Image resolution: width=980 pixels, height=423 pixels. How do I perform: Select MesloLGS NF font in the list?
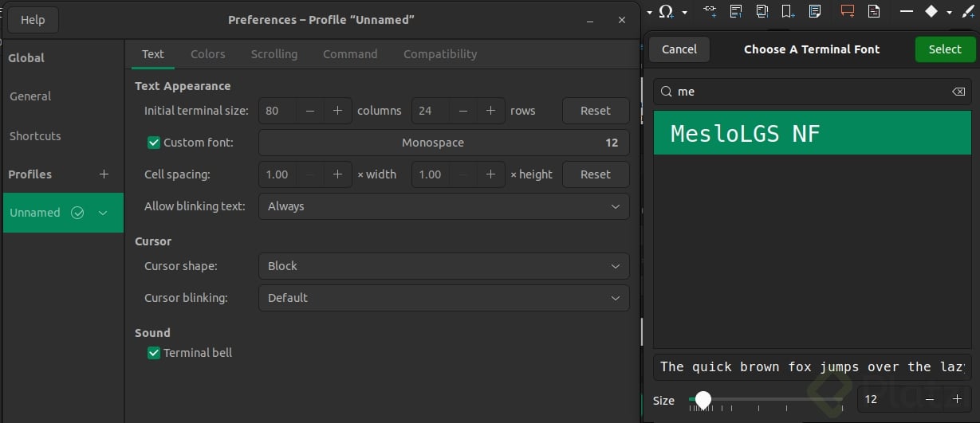point(813,133)
